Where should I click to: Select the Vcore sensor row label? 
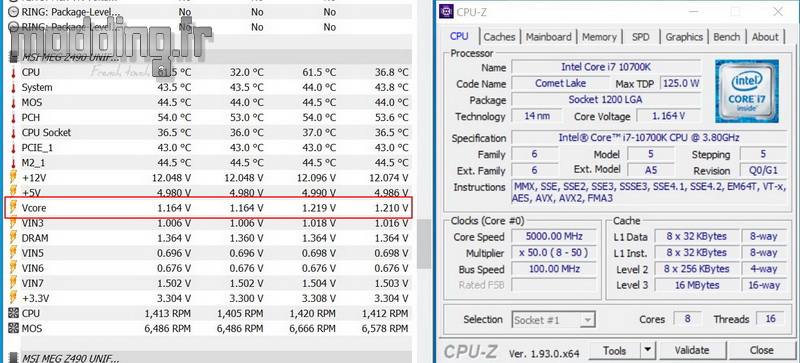[34, 208]
